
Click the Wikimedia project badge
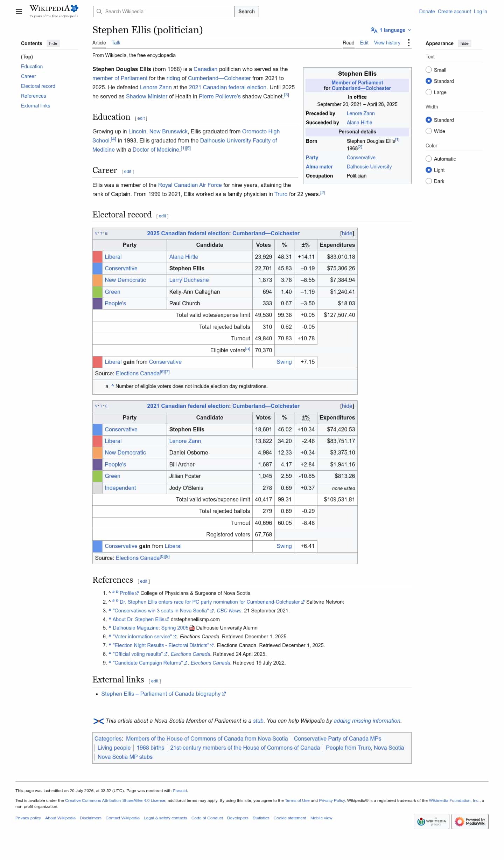[431, 821]
